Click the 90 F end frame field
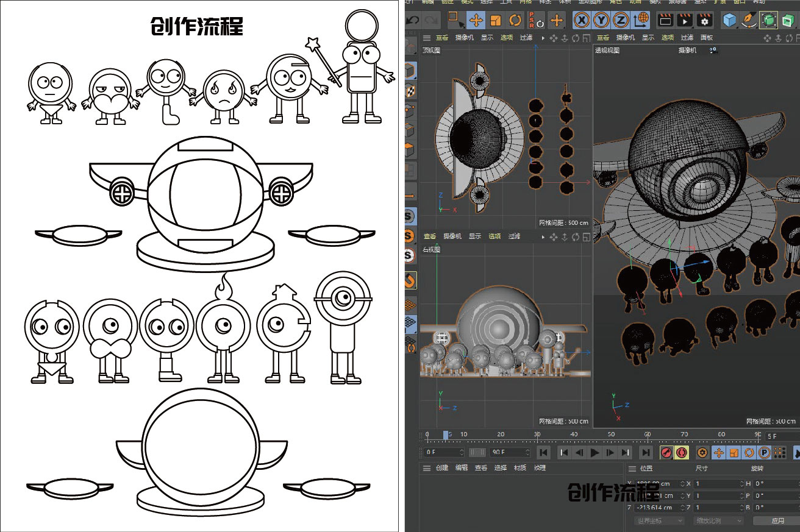 (x=509, y=452)
